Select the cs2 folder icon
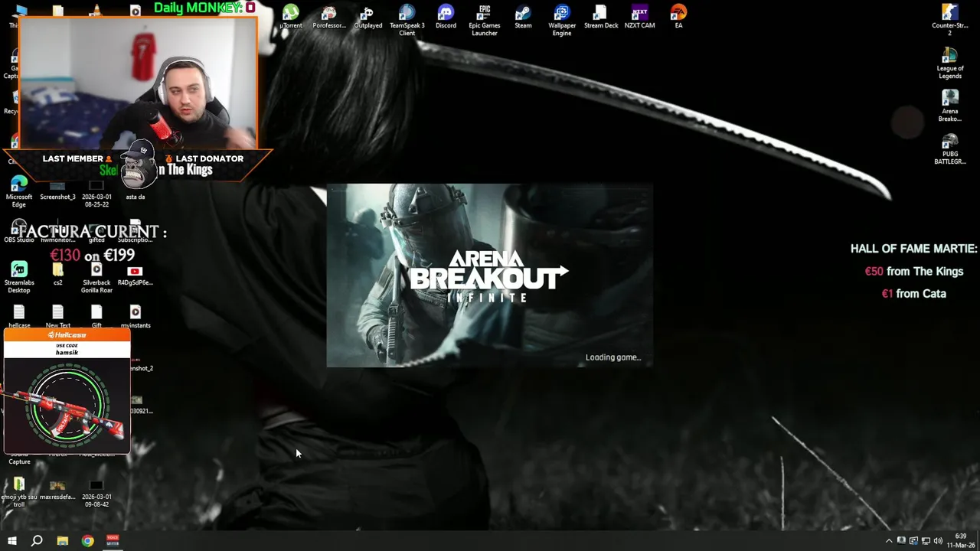The image size is (980, 551). tap(58, 274)
